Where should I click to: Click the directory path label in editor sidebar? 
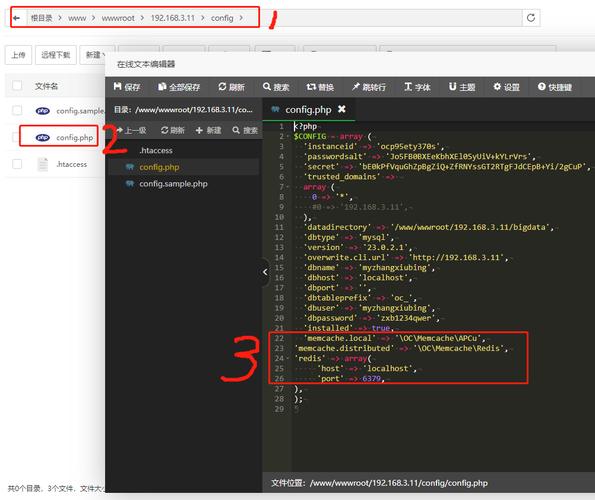(x=183, y=110)
